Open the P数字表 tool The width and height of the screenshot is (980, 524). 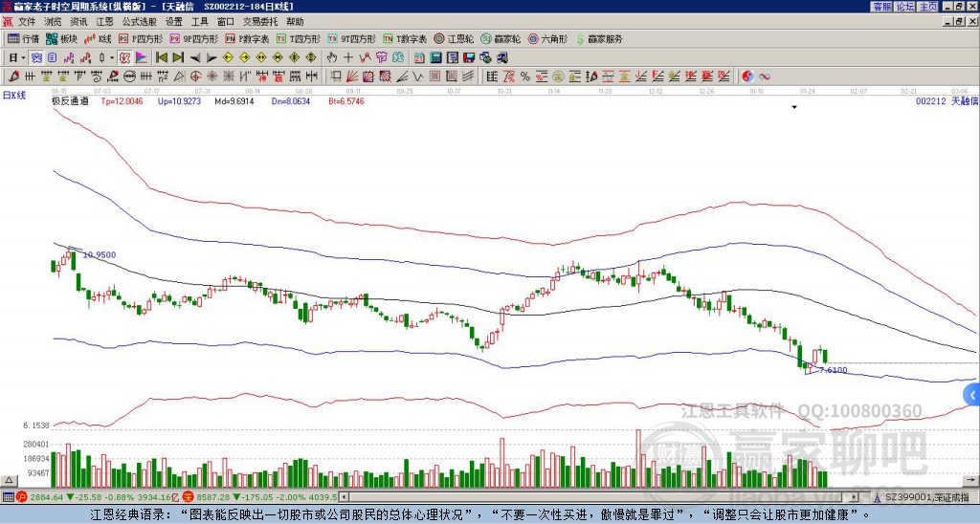pyautogui.click(x=247, y=38)
